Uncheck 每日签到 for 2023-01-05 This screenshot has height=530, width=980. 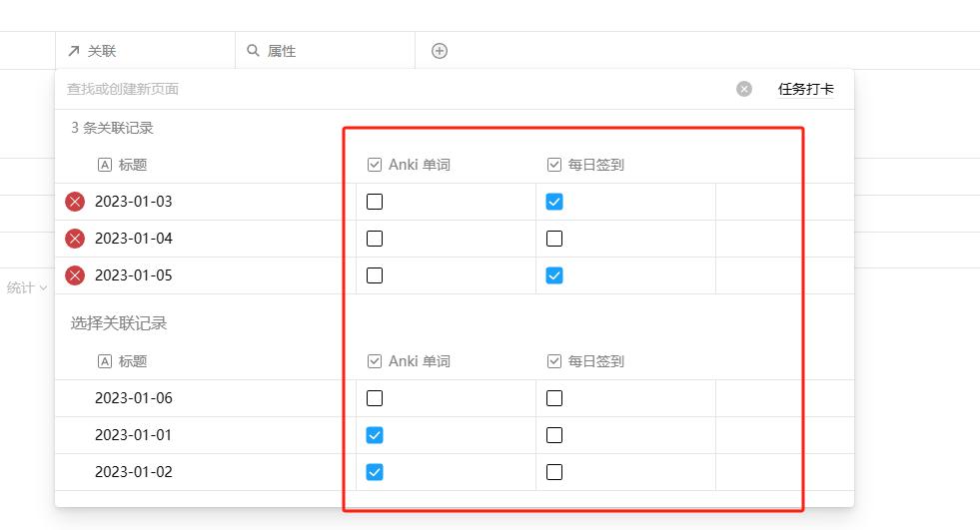554,275
